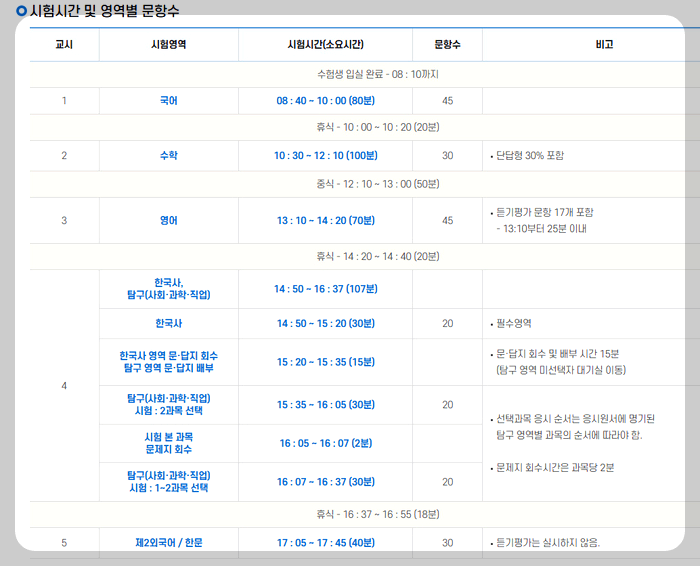Viewport: 700px width, 566px height.
Task: Click the time '08 : 40 ~ 10 : 00 (80분)'
Action: point(325,101)
